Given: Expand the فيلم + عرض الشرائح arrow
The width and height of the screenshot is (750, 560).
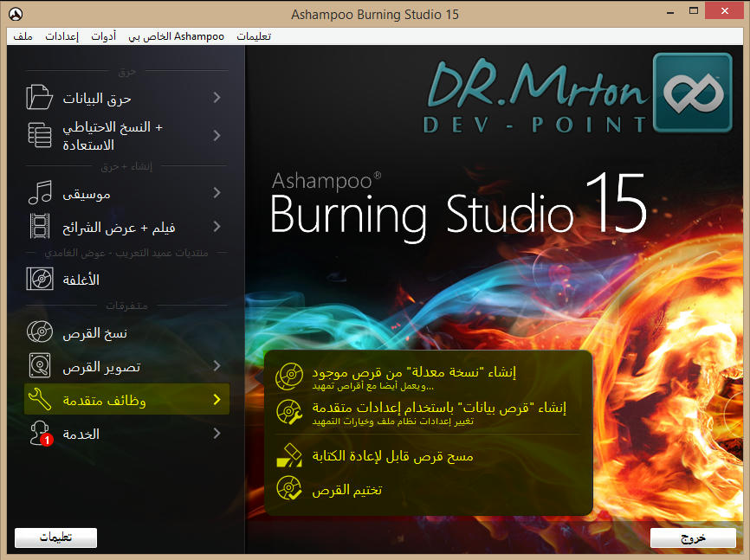Looking at the screenshot, I should pyautogui.click(x=217, y=226).
